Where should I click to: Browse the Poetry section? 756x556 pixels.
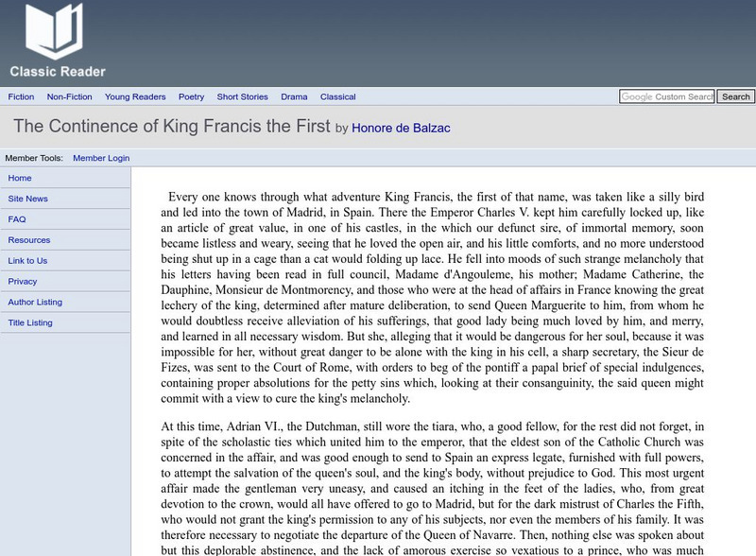pyautogui.click(x=192, y=96)
